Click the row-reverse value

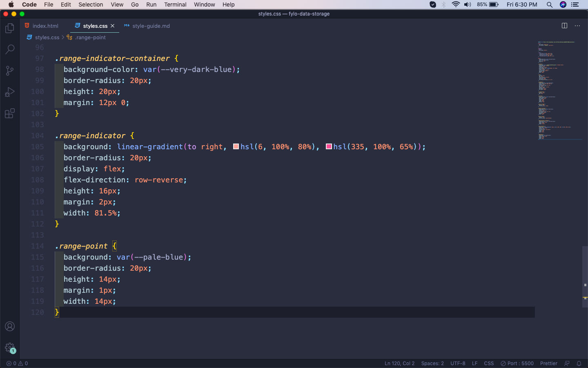tap(158, 180)
